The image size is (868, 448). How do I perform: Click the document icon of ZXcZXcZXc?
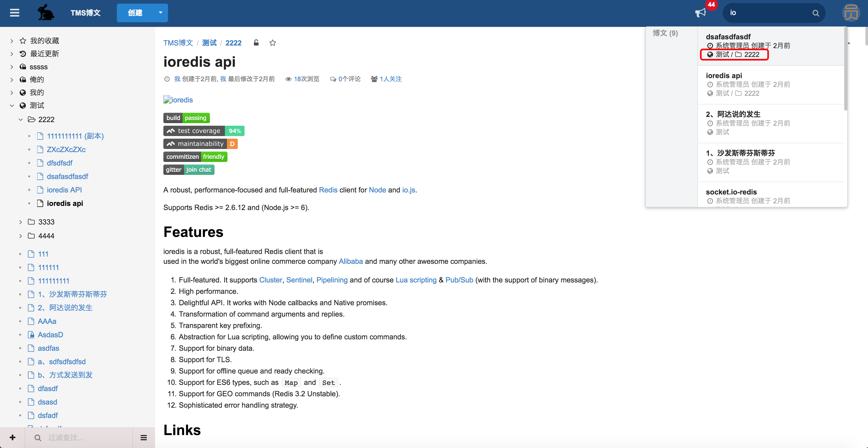point(40,149)
